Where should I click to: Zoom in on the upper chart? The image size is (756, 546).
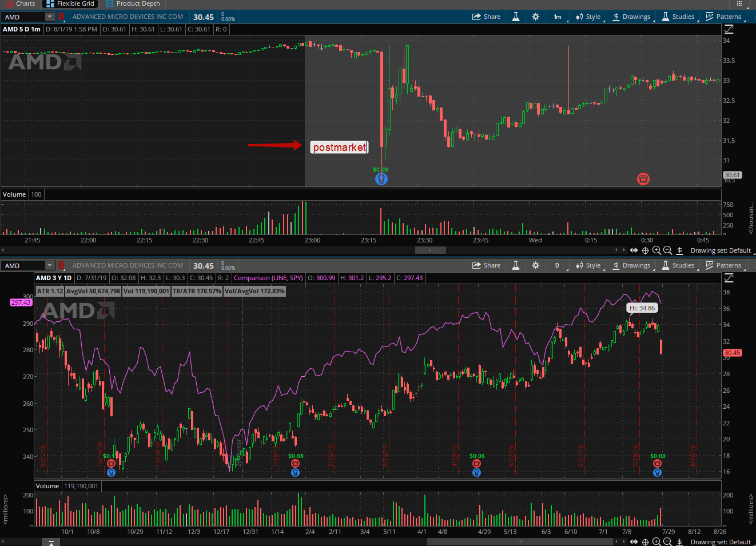coord(656,250)
